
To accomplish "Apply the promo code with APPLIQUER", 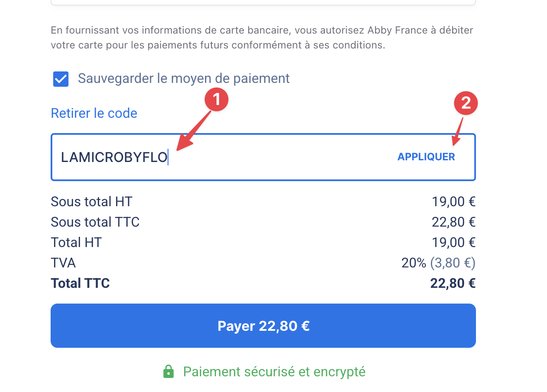I will 426,156.
